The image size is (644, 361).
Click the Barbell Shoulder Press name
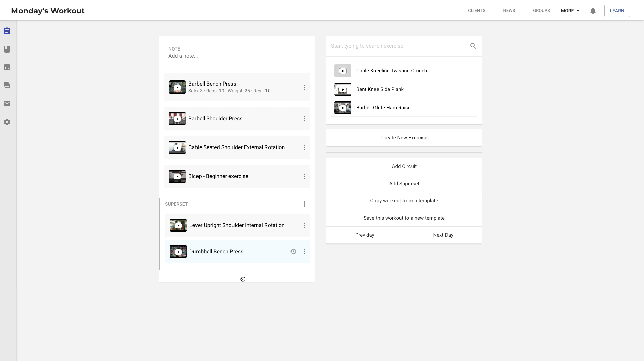(215, 119)
